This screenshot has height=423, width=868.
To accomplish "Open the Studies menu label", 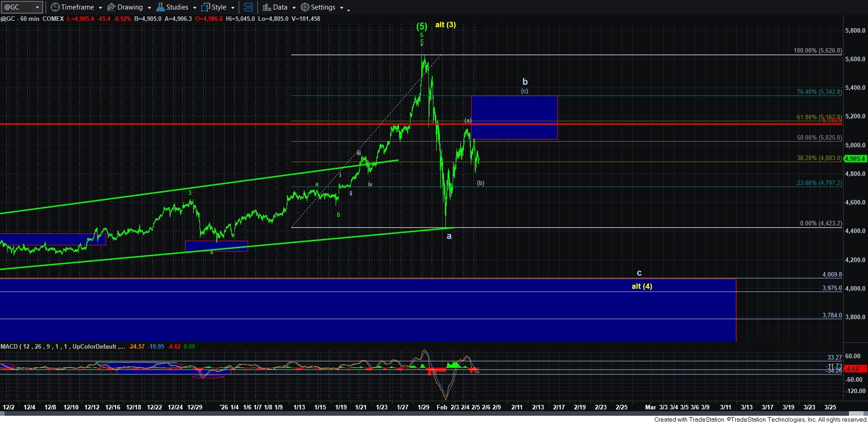I will tap(177, 7).
